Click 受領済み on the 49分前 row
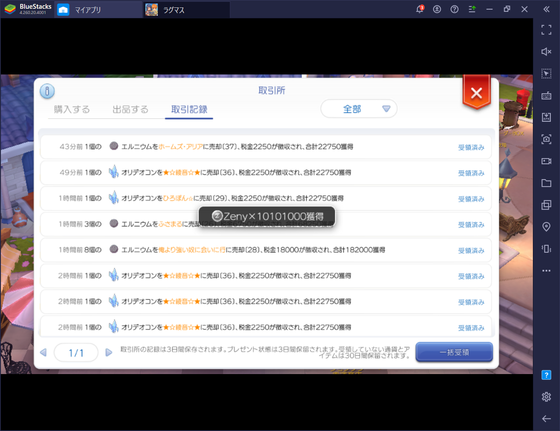 471,173
